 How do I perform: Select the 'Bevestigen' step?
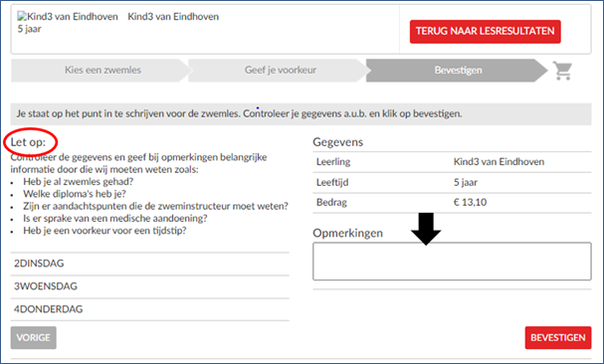coord(457,70)
